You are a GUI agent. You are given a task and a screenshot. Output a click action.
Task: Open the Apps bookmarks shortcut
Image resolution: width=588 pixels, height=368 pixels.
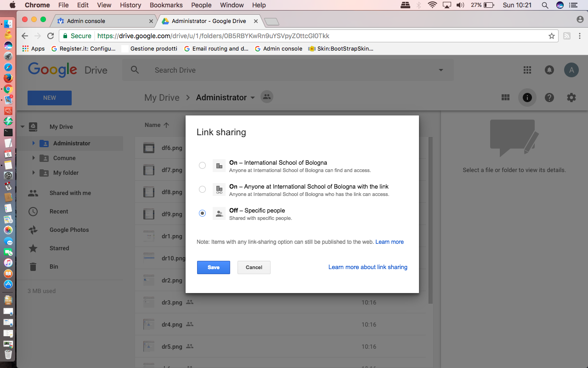click(34, 49)
